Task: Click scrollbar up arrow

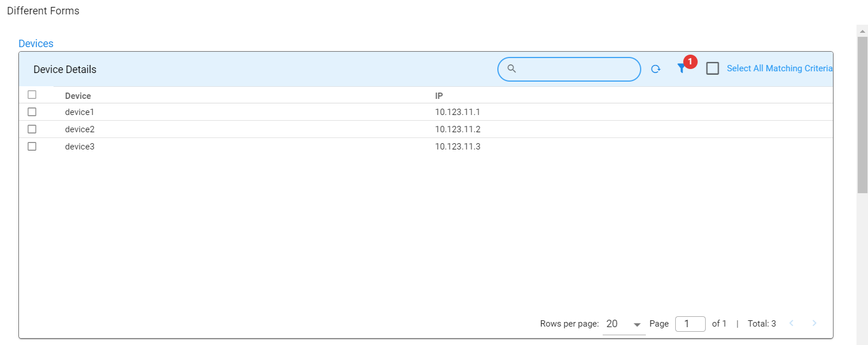Action: pyautogui.click(x=862, y=30)
